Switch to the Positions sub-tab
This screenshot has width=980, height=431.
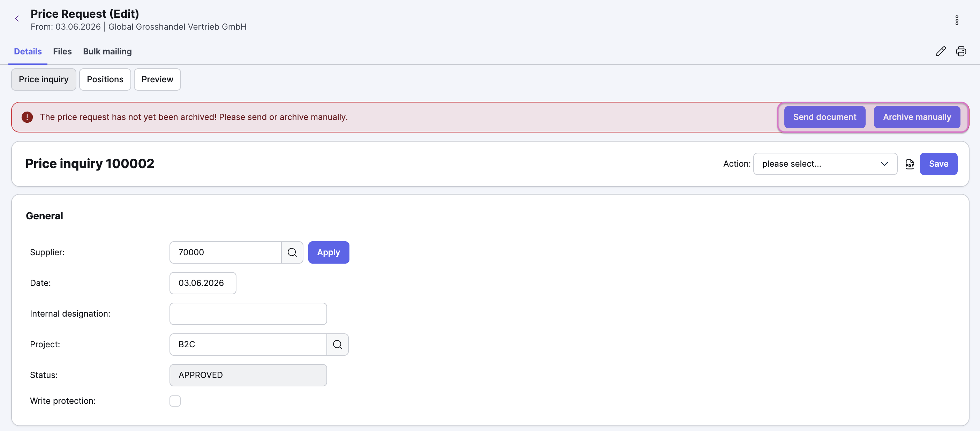105,80
